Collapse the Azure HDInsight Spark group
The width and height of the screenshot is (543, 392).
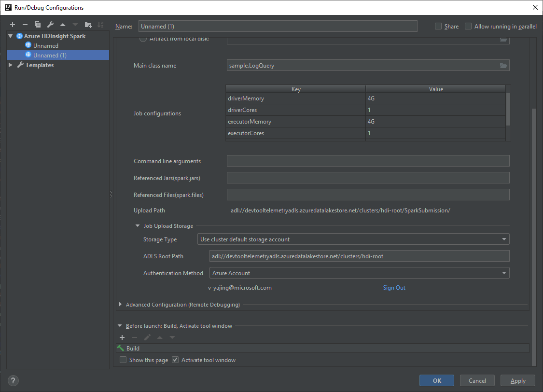(x=10, y=36)
